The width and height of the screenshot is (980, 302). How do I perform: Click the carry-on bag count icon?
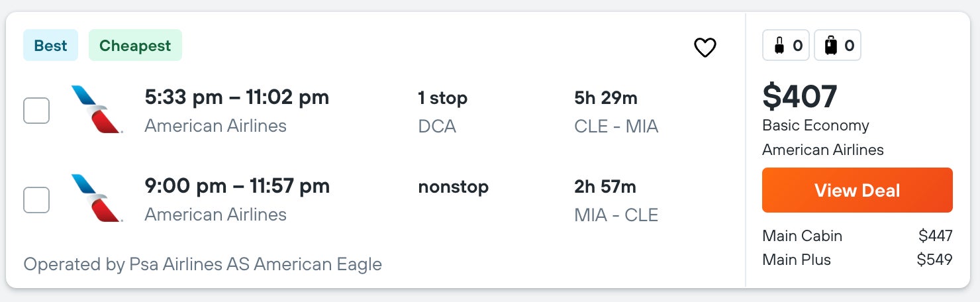(x=786, y=46)
